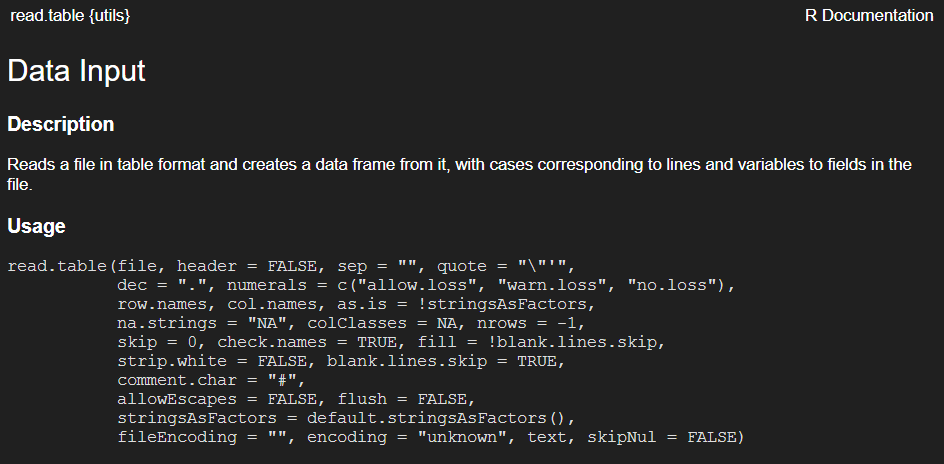
Task: Click the read.table function name in usage code
Action: point(57,266)
